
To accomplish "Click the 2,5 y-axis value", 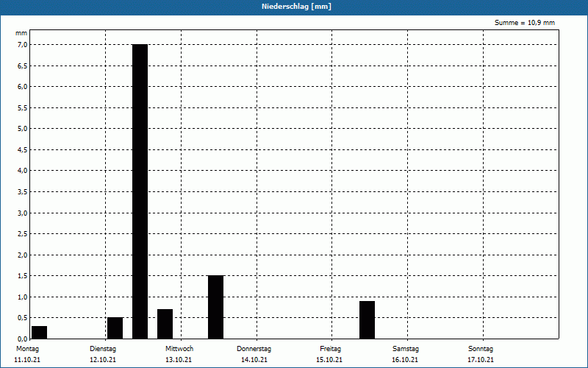I will coord(23,234).
